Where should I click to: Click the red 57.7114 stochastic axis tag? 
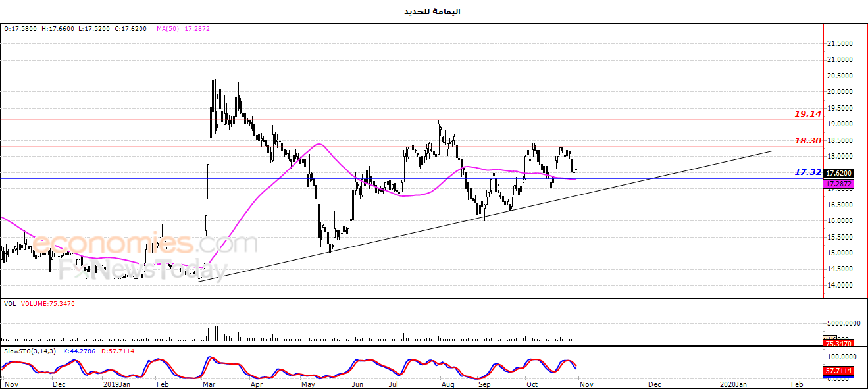(838, 371)
